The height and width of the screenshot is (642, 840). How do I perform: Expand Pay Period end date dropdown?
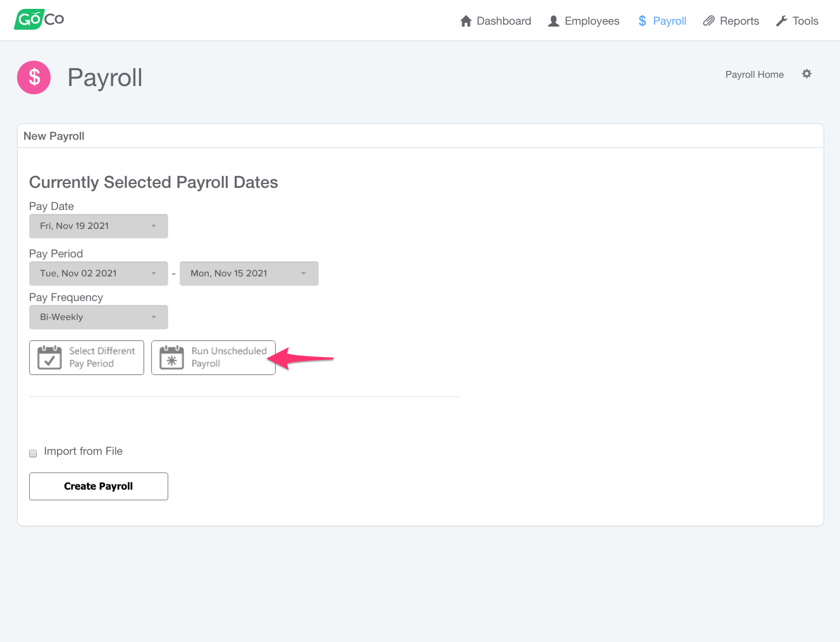249,273
